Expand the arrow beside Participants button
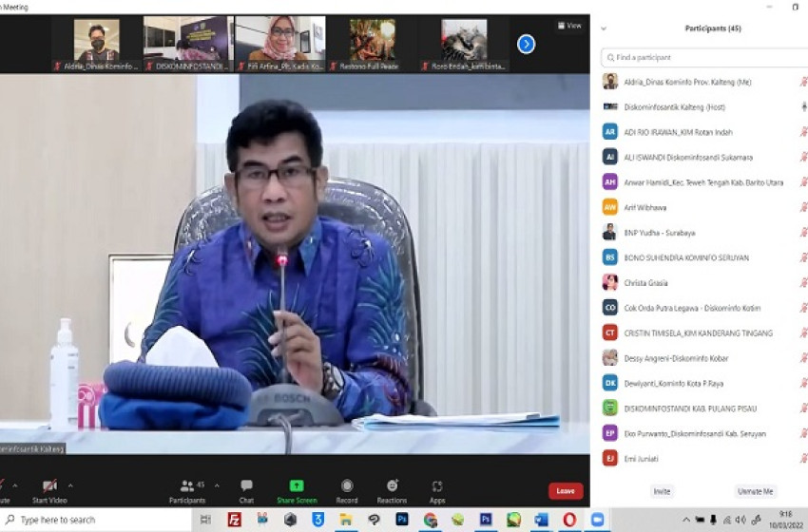Viewport: 808px width, 532px height. (x=217, y=484)
